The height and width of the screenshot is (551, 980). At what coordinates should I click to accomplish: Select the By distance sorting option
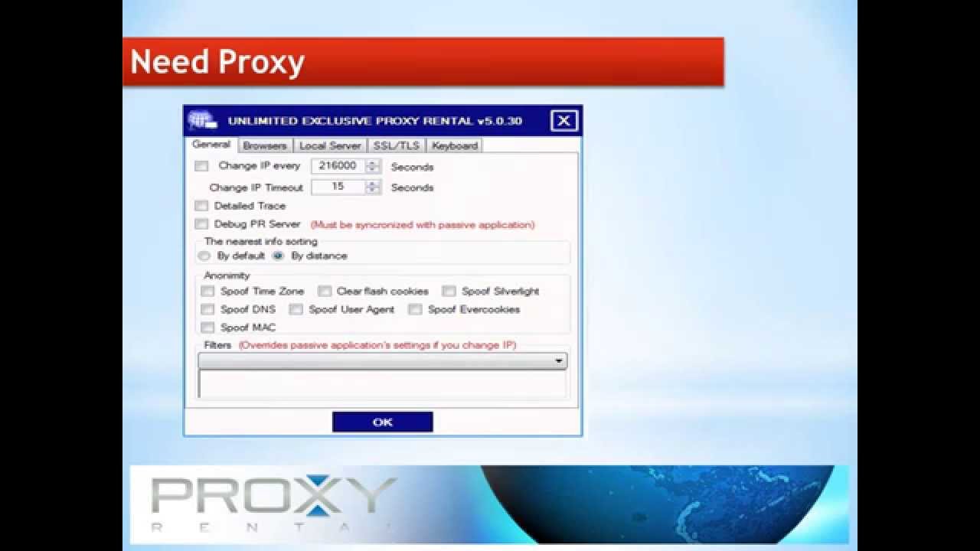click(x=279, y=256)
